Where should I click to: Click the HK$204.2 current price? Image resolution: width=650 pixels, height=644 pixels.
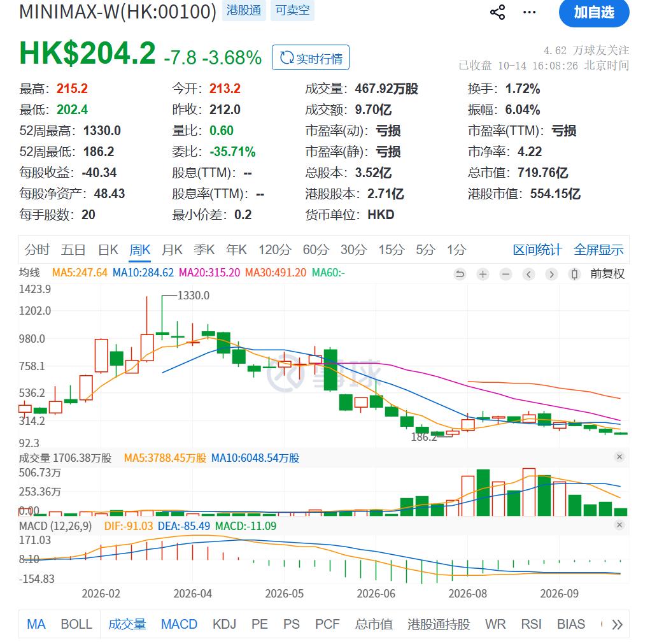tap(87, 54)
